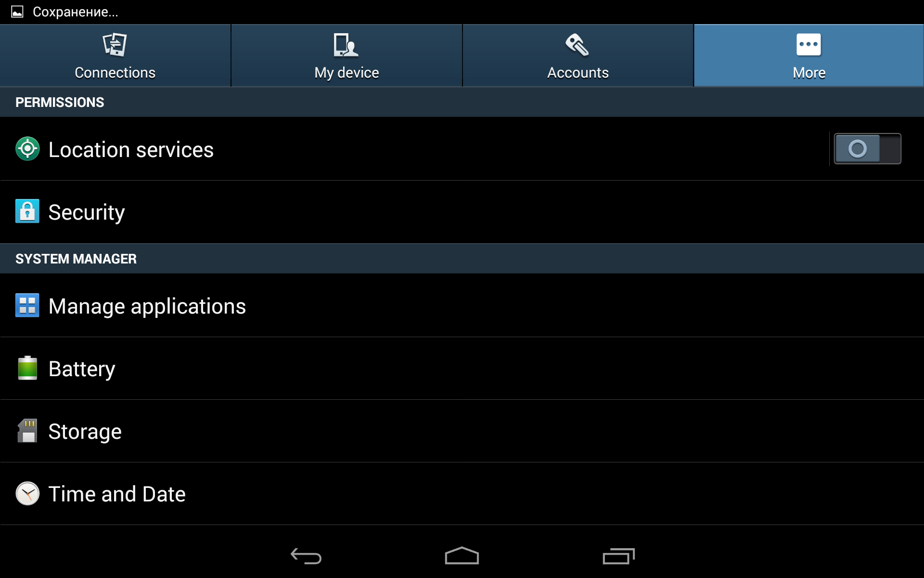
Task: Click the Storage SD card icon
Action: (x=27, y=431)
